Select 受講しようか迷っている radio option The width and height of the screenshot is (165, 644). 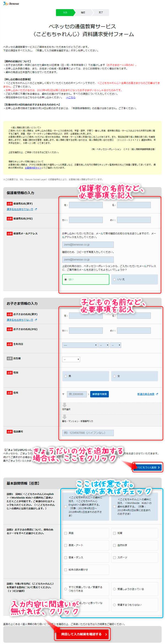[114, 589]
